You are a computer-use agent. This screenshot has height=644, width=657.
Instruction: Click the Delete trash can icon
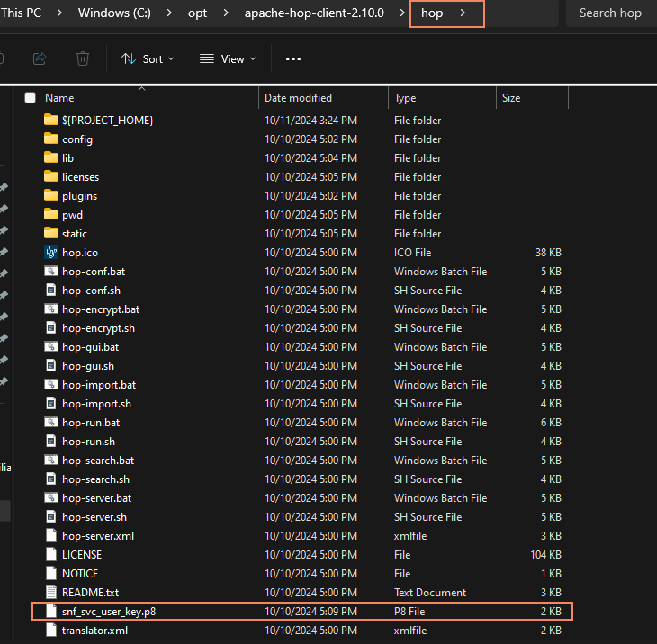(83, 58)
